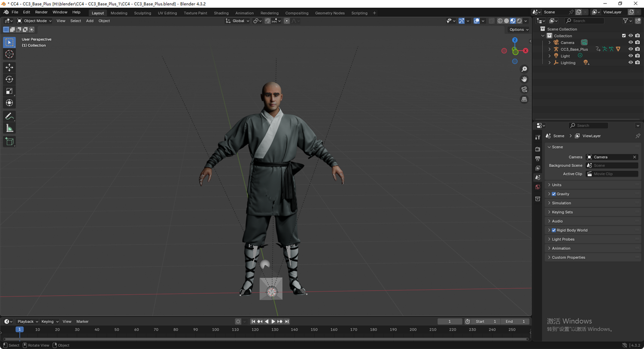Click the Background Scene field
This screenshot has height=349, width=644.
click(612, 165)
